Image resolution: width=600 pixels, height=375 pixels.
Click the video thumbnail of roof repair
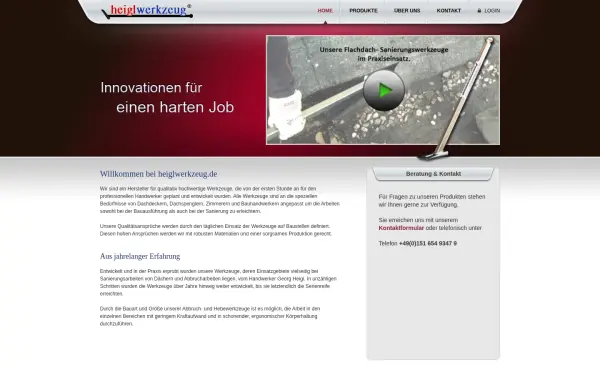[x=383, y=90]
